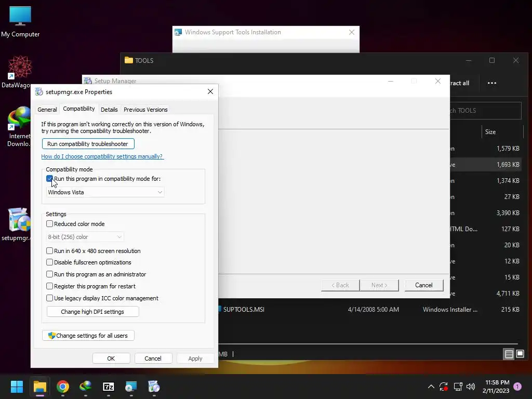The width and height of the screenshot is (532, 399).
Task: Close Windows Support Tools Installation window
Action: 352,32
